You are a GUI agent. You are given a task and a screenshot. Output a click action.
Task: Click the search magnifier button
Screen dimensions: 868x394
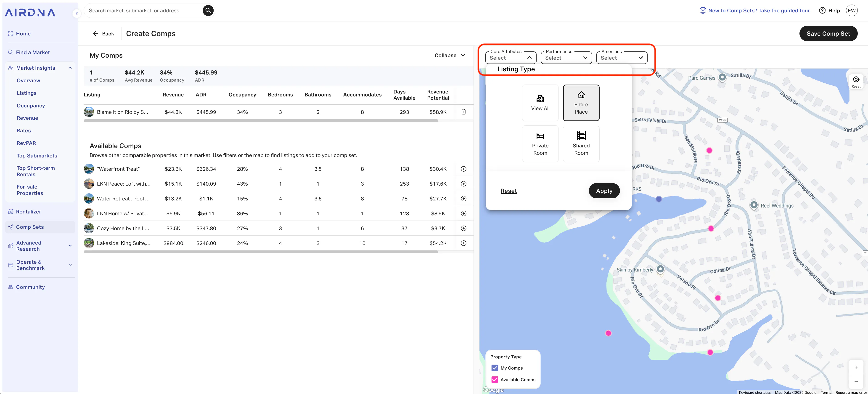click(208, 11)
